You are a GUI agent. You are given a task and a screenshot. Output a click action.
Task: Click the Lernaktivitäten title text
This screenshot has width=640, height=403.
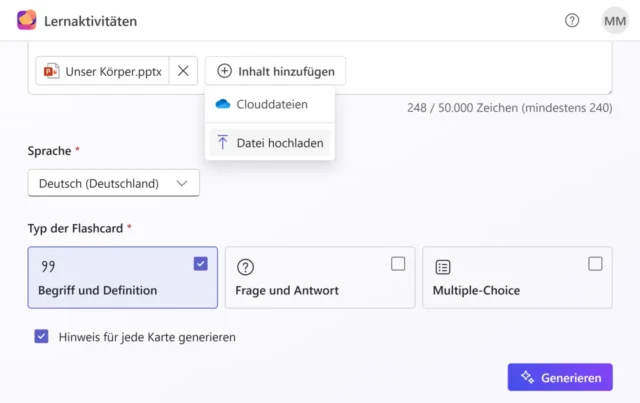(91, 21)
